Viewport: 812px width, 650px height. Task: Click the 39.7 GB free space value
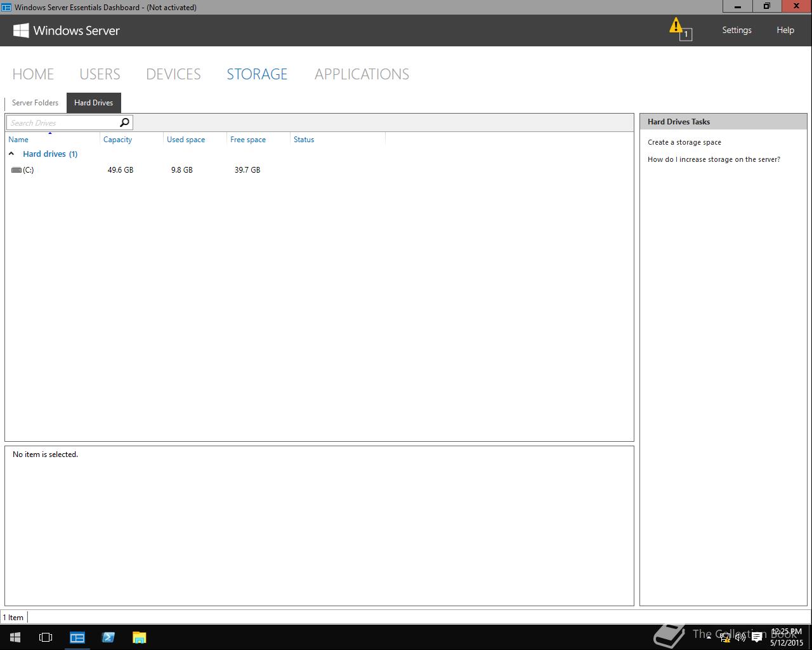click(x=247, y=170)
